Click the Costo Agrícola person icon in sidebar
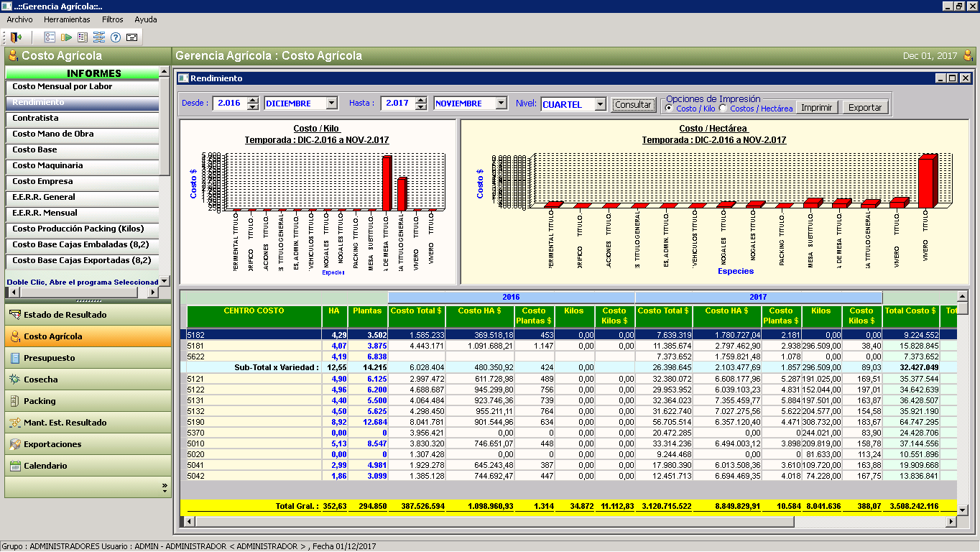 15,336
